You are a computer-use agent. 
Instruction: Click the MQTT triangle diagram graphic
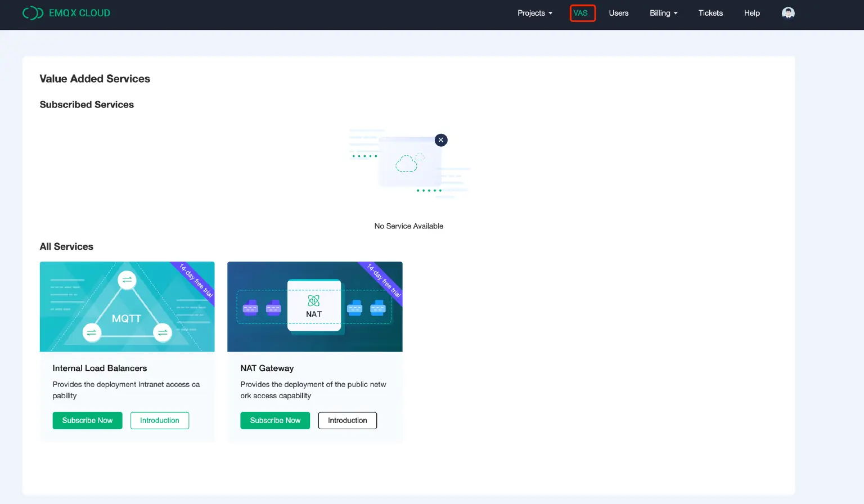point(127,307)
